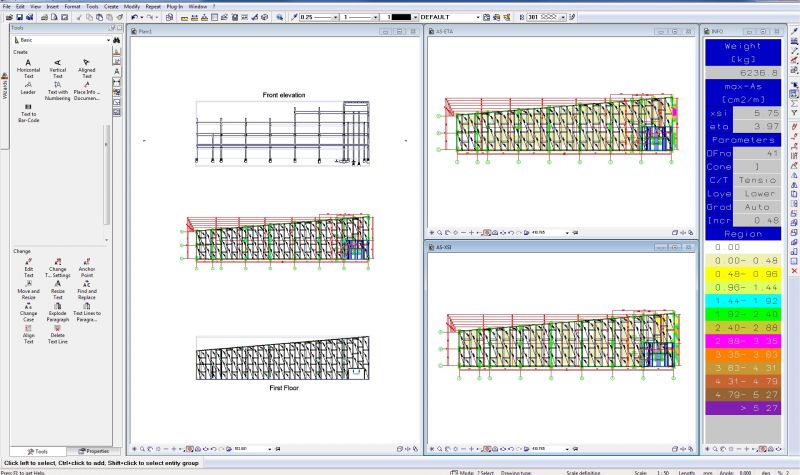Open the DEFAULT layer dropdown
Viewport: 800px width, 475px height.
point(477,17)
